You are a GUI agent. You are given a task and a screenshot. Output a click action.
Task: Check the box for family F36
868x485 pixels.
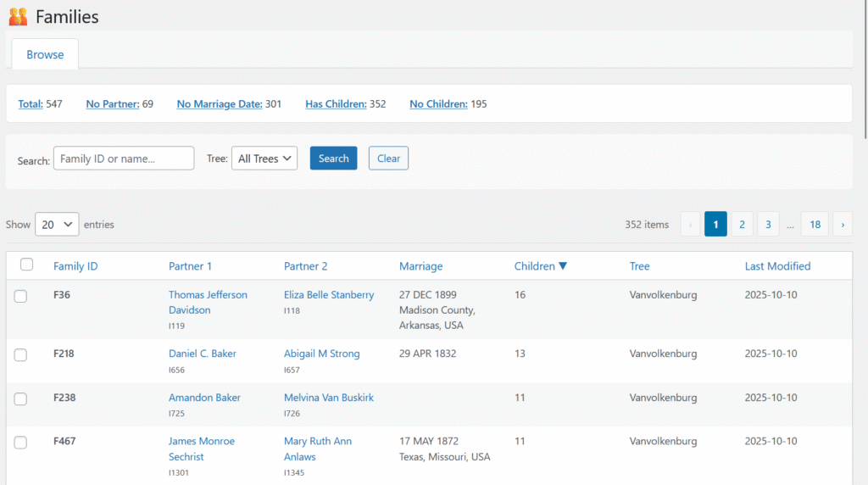[21, 296]
